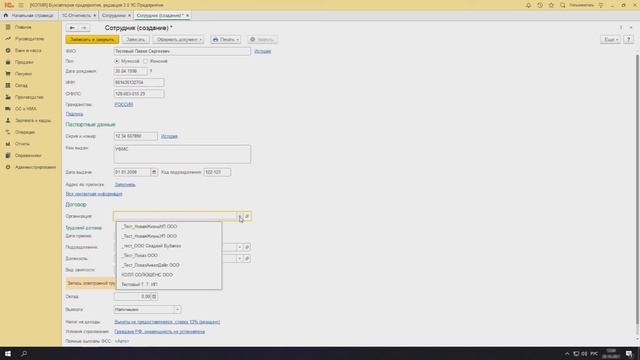Expand Оформить документ dropdown button
This screenshot has height=360, width=640.
click(x=178, y=40)
